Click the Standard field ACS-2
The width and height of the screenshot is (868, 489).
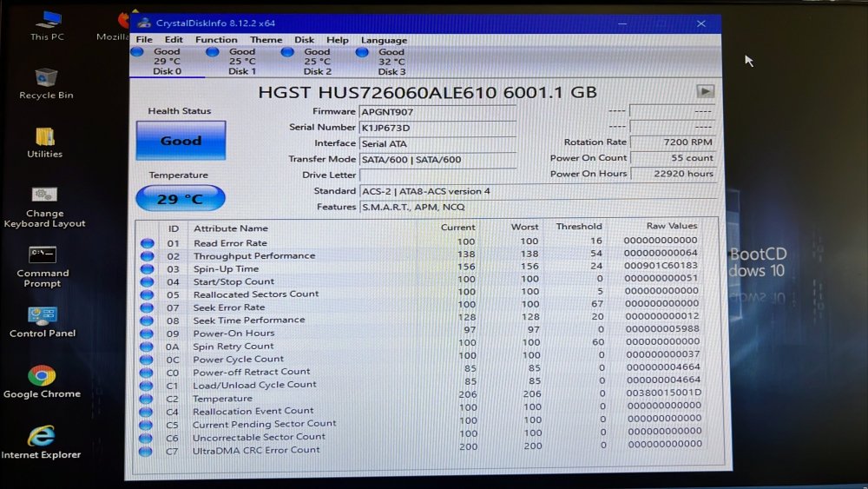click(537, 191)
